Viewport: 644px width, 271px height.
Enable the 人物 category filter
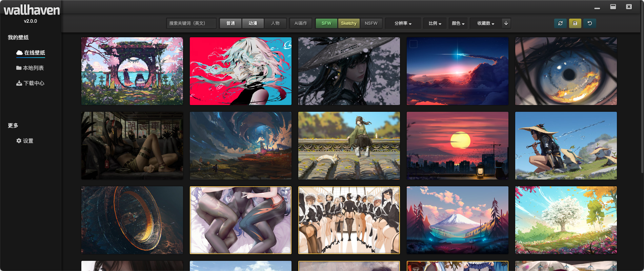pos(275,23)
